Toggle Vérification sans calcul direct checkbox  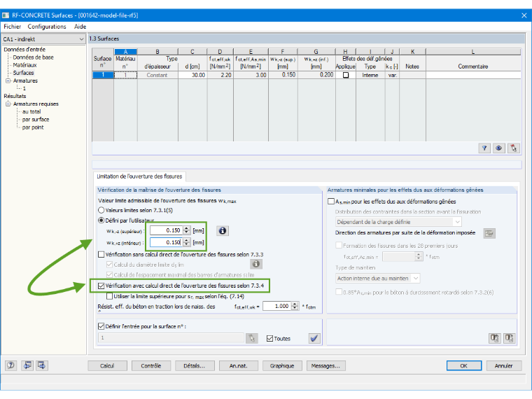tap(101, 255)
